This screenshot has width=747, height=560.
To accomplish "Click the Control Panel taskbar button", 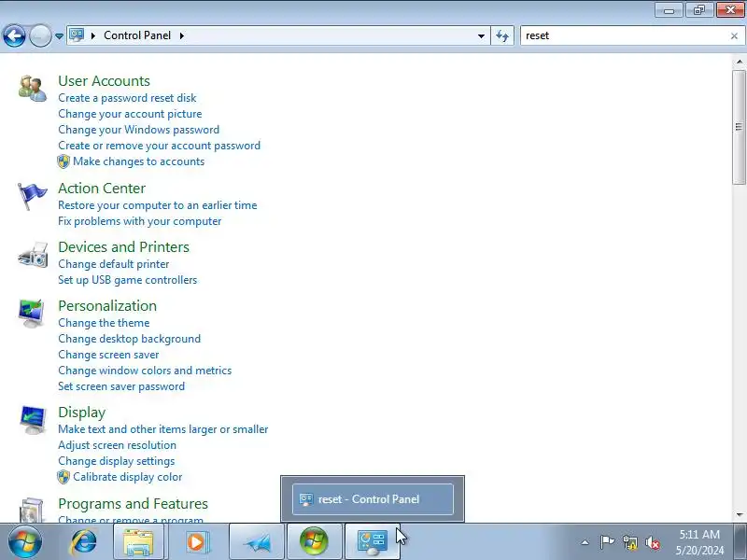I will tap(372, 541).
